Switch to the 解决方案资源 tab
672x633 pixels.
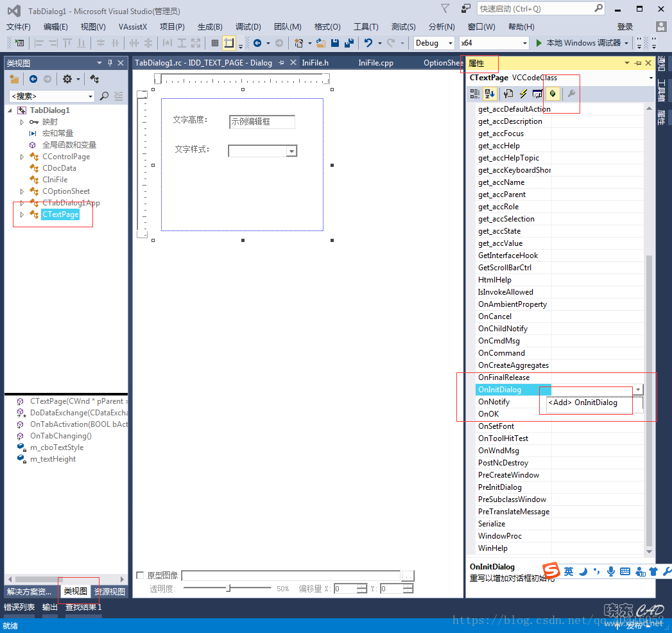29,591
